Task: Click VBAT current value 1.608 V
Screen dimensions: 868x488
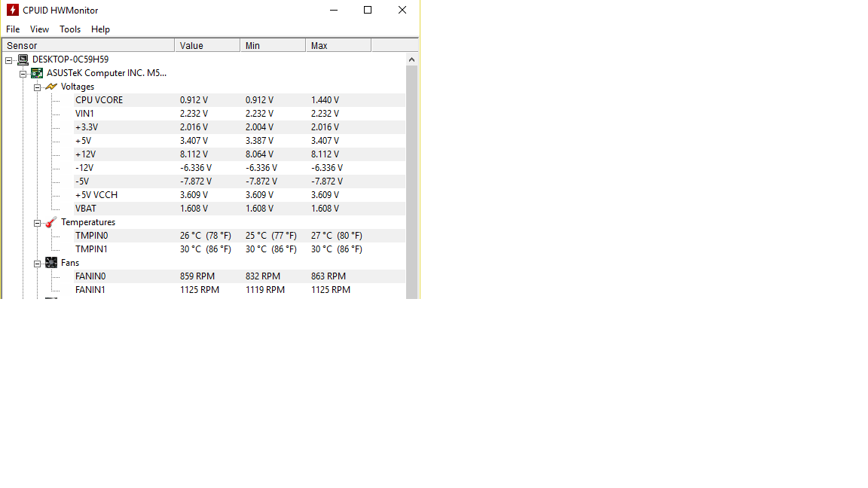Action: [x=194, y=209]
